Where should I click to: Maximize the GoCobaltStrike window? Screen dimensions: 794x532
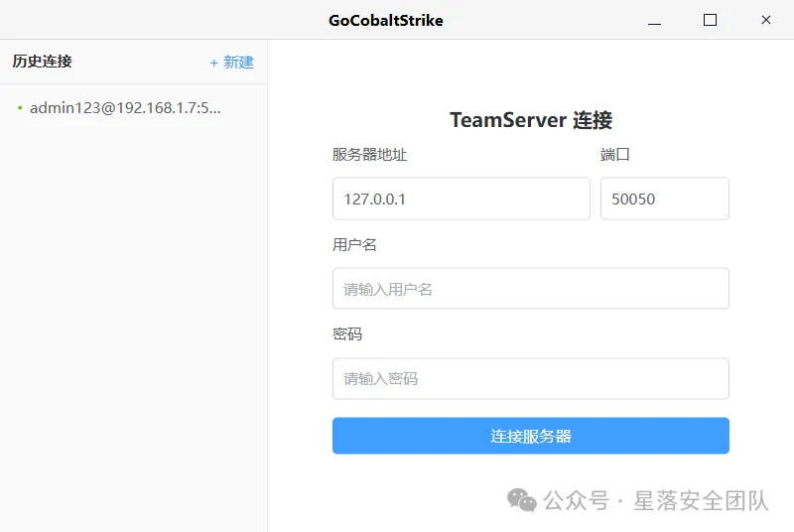(710, 20)
